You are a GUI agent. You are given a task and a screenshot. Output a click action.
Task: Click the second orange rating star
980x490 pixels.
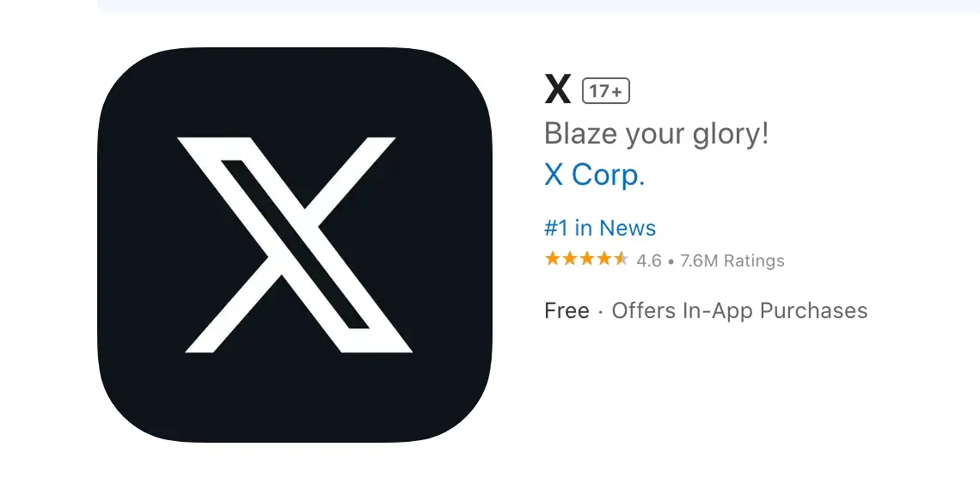click(x=569, y=259)
